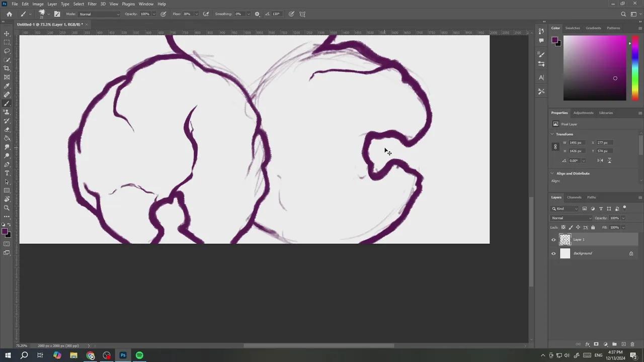Image resolution: width=644 pixels, height=362 pixels.
Task: Click the hue slider strip in Color panel
Action: click(x=634, y=68)
